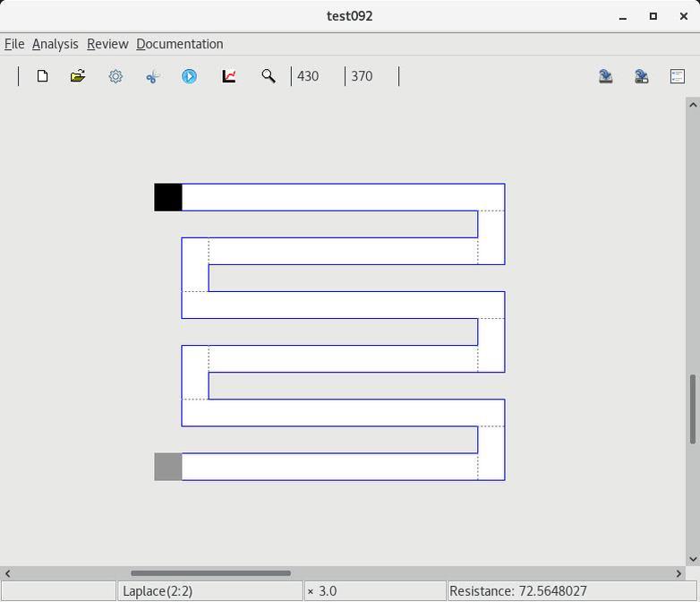This screenshot has height=602, width=700.
Task: Open the red graph plot icon
Action: click(x=229, y=76)
